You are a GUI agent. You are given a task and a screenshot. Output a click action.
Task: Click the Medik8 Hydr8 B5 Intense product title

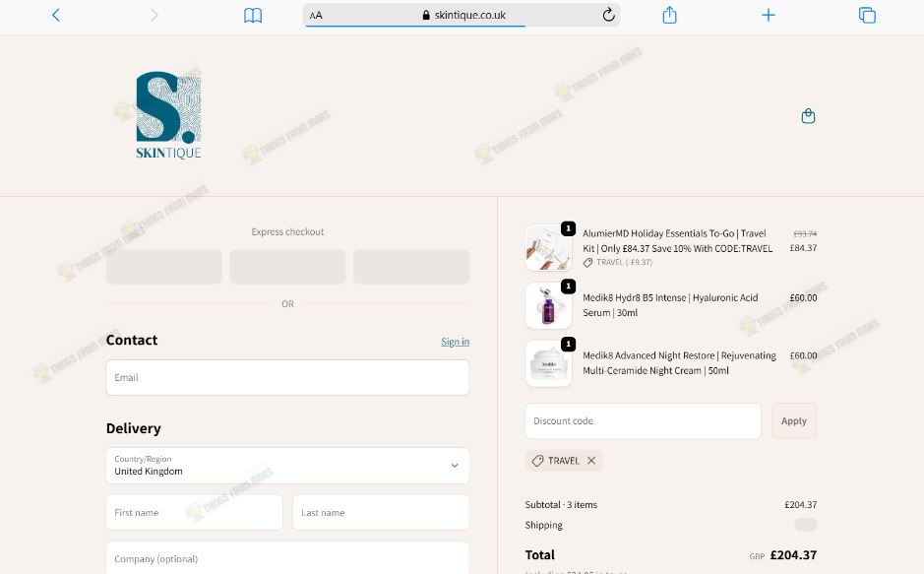pos(670,305)
